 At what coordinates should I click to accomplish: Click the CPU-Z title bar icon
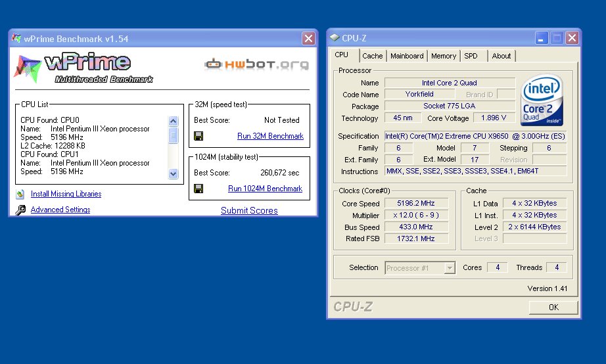(x=335, y=38)
